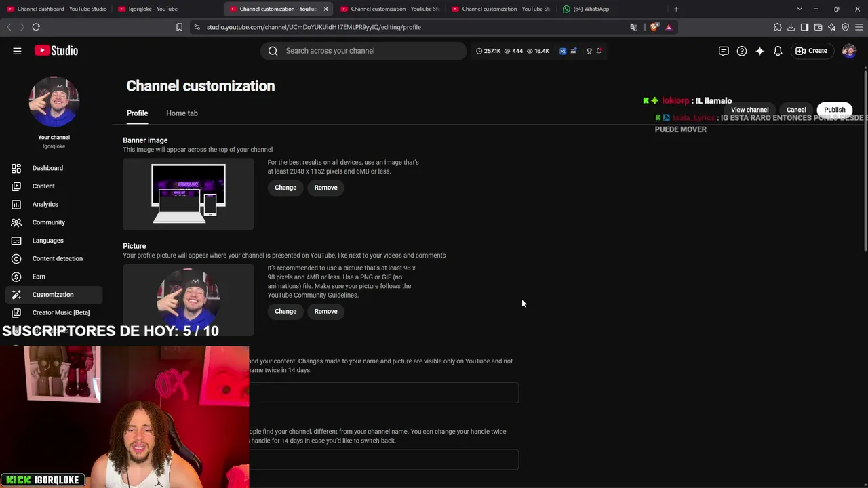Click the translate page icon in address bar
This screenshot has width=868, height=488.
click(633, 27)
